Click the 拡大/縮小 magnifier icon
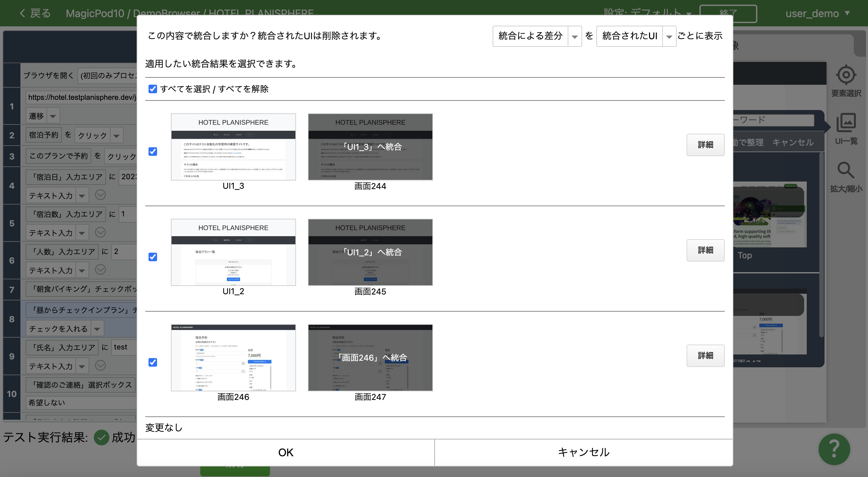 [x=846, y=170]
